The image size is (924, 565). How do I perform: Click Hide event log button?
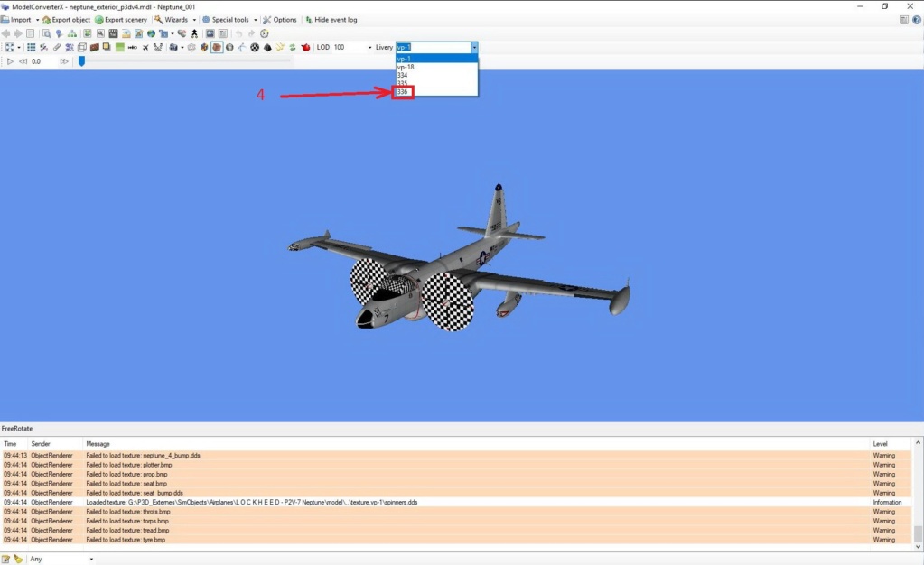331,20
